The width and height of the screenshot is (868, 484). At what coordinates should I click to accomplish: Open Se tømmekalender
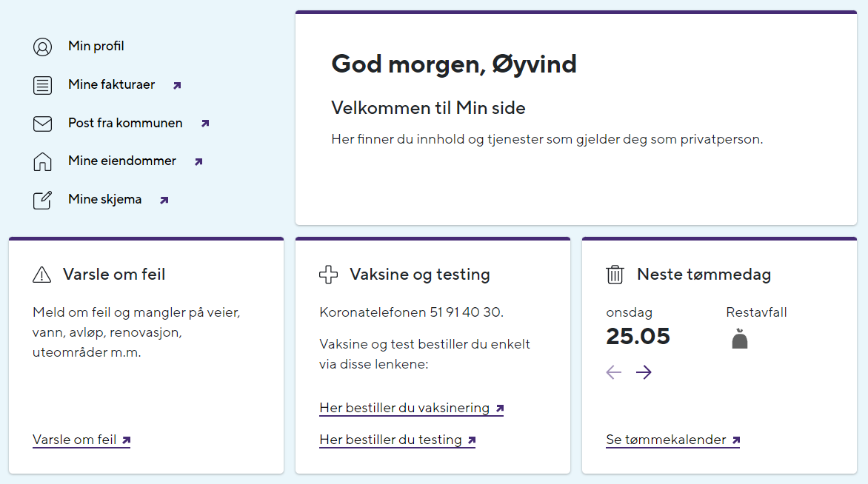[x=667, y=439]
